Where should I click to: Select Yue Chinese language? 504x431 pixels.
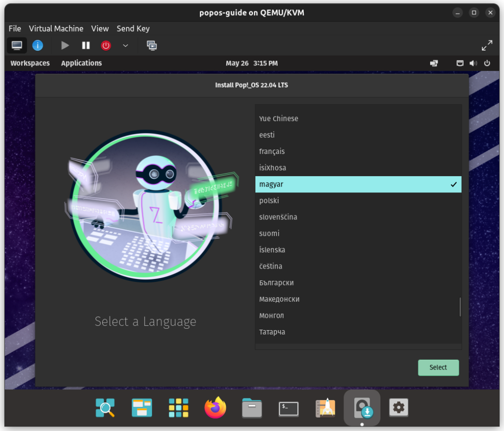358,119
